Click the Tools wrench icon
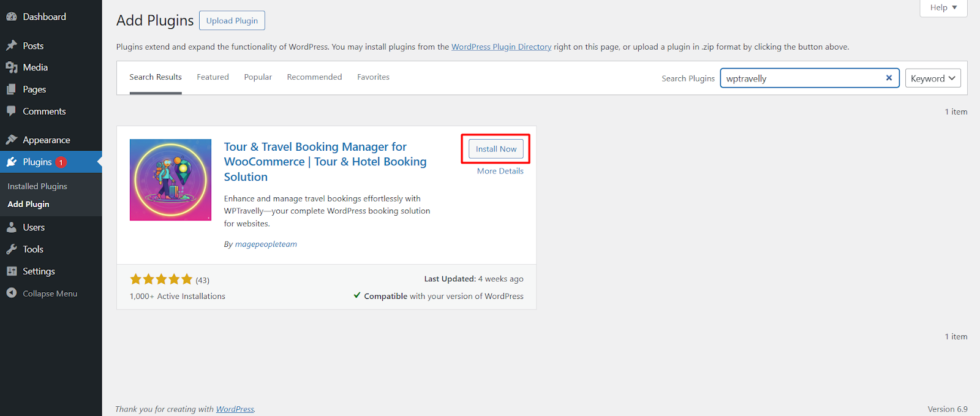Image resolution: width=980 pixels, height=416 pixels. (11, 249)
